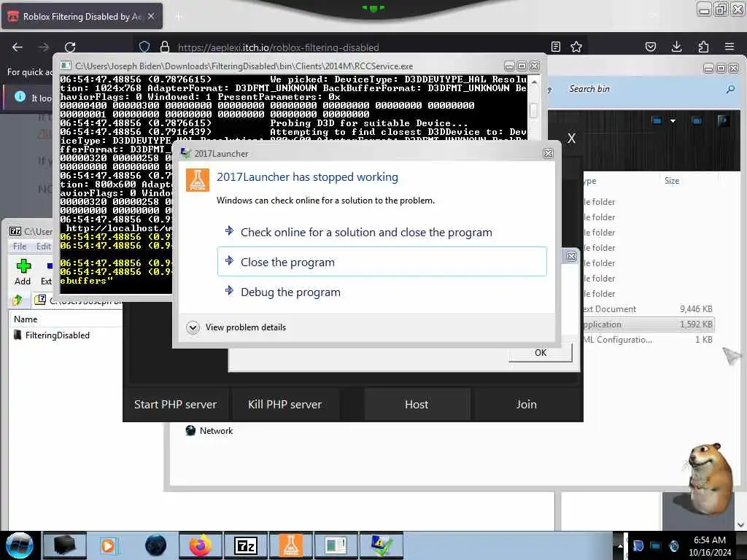Click Kill PHP server button
The image size is (747, 560).
(285, 404)
